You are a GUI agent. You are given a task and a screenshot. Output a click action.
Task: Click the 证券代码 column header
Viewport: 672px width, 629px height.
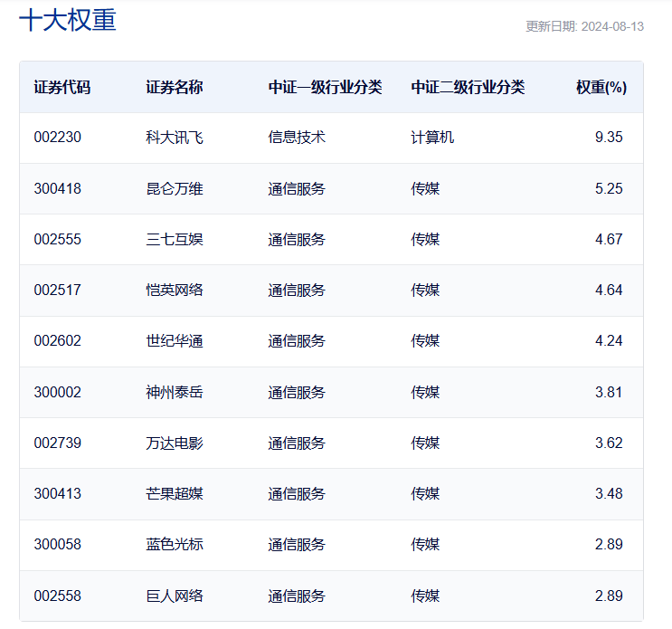click(62, 87)
